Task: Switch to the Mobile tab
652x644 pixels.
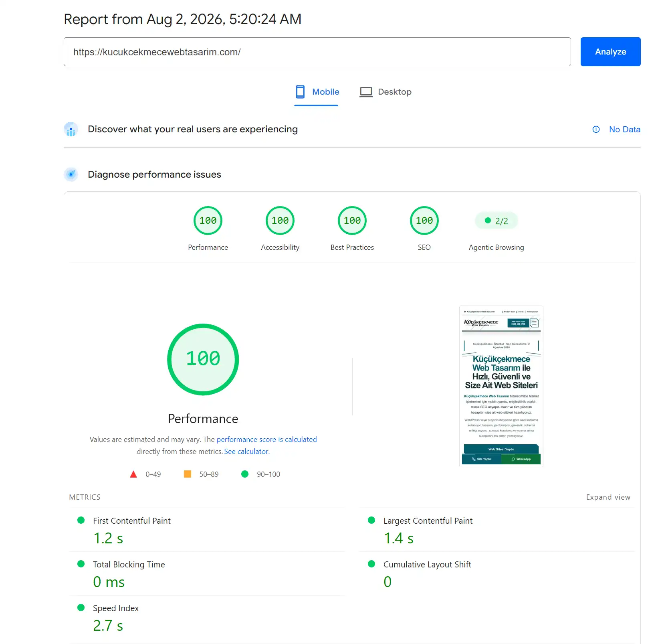Action: tap(317, 92)
